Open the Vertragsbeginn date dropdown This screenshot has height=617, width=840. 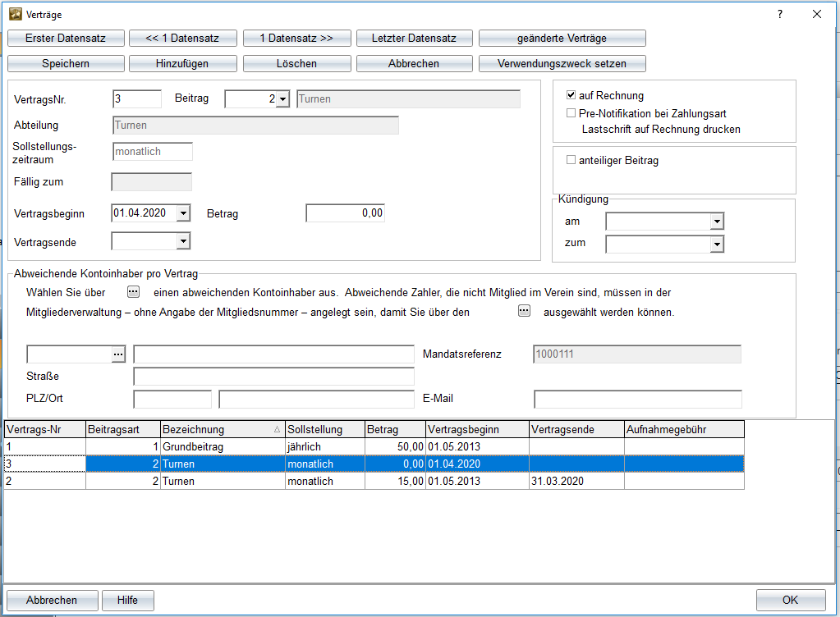(183, 213)
